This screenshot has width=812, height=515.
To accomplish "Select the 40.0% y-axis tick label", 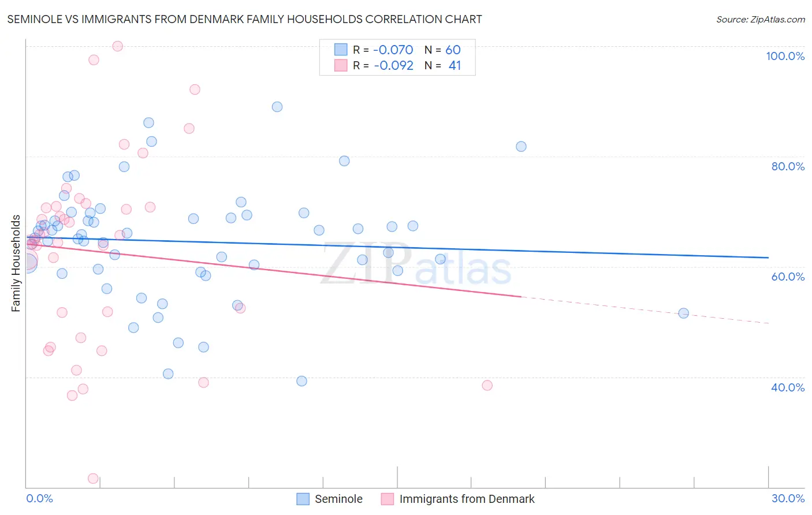I will pyautogui.click(x=788, y=387).
